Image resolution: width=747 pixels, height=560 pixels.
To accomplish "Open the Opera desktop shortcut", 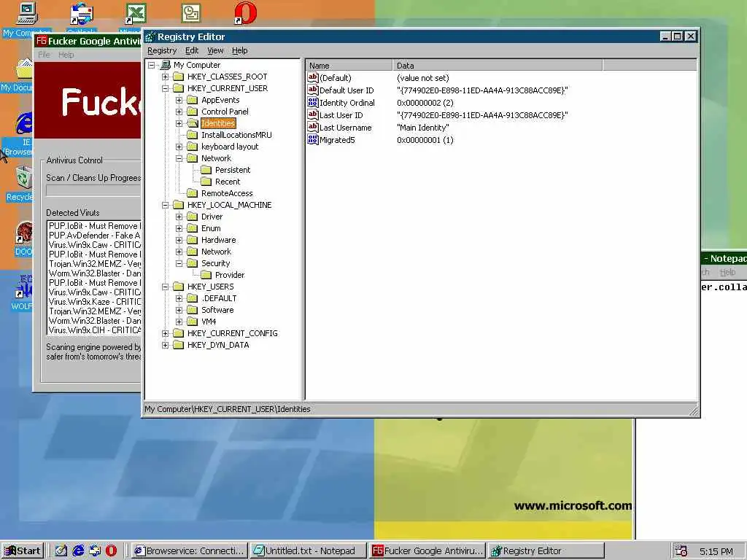I will (245, 13).
